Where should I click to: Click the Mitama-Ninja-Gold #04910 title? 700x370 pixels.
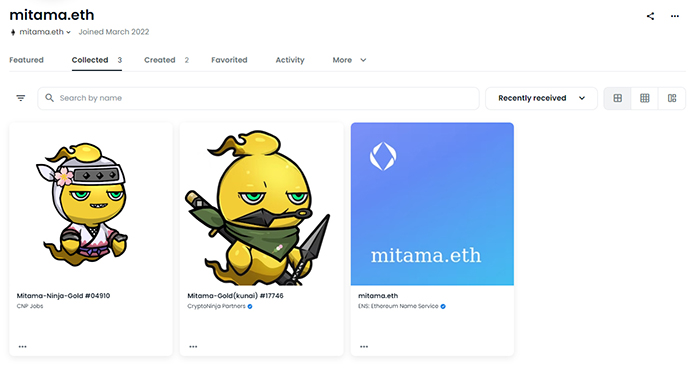click(x=63, y=295)
